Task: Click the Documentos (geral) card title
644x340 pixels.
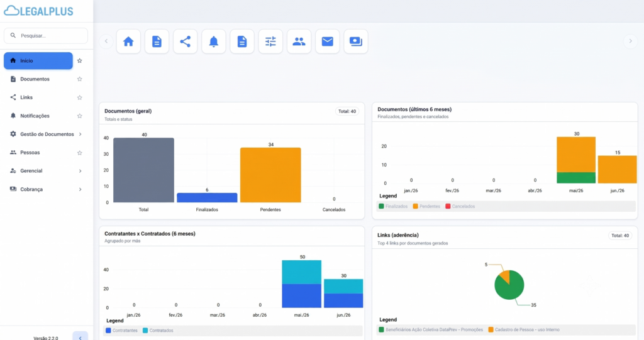Action: (x=128, y=111)
